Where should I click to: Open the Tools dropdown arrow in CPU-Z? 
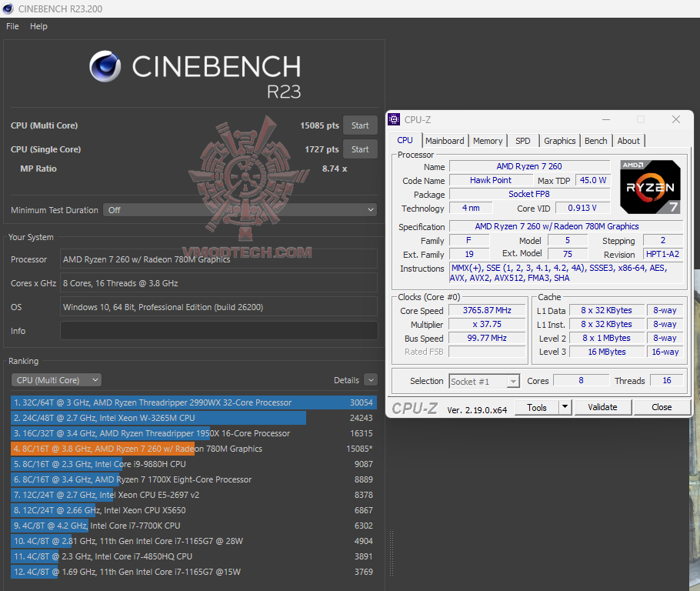click(x=565, y=407)
